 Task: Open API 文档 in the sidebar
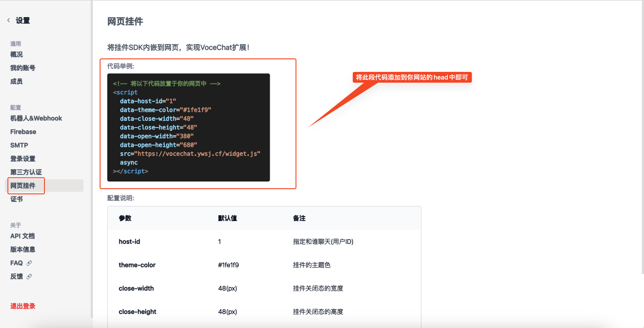[22, 236]
